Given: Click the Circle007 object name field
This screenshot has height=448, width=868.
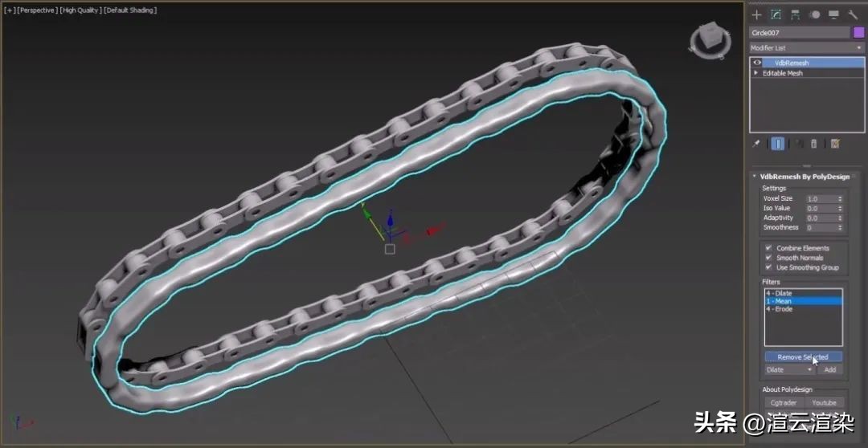Looking at the screenshot, I should pyautogui.click(x=800, y=33).
